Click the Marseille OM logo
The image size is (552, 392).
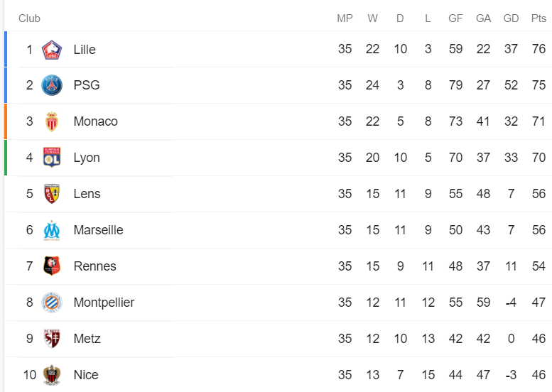(x=52, y=230)
